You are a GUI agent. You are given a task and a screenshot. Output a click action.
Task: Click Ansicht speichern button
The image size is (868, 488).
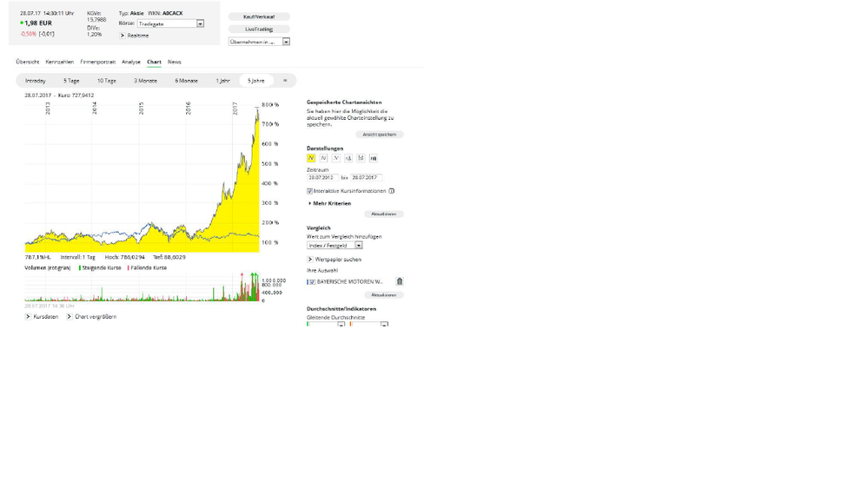pos(379,135)
